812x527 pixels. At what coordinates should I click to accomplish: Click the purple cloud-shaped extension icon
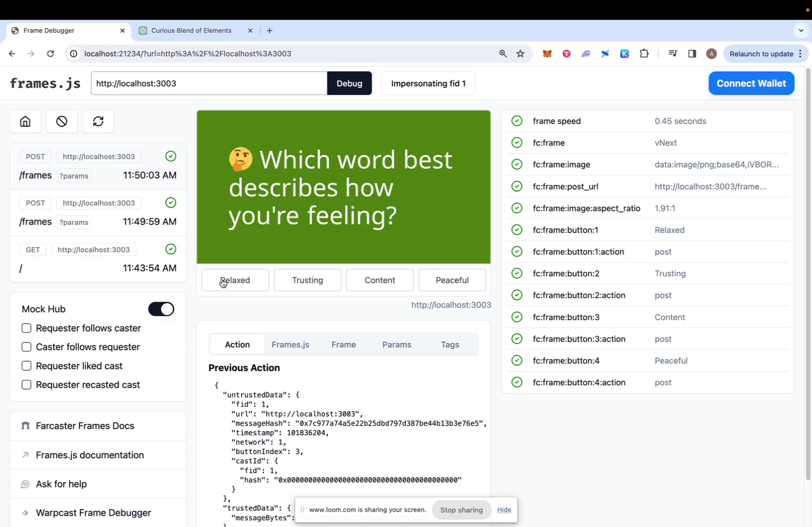coord(586,54)
